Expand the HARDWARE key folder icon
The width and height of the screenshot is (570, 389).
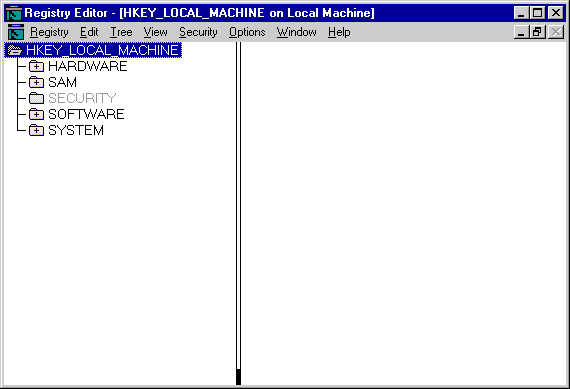point(36,66)
